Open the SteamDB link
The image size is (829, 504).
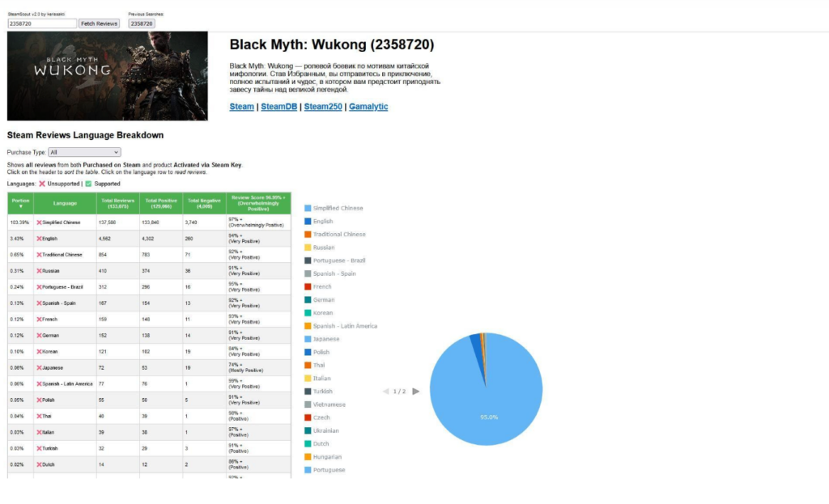pyautogui.click(x=278, y=107)
